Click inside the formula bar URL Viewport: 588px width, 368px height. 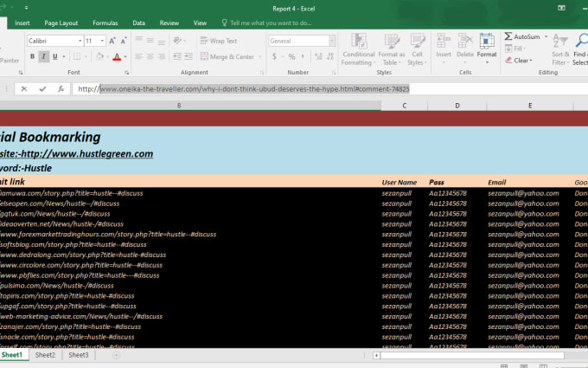(244, 89)
